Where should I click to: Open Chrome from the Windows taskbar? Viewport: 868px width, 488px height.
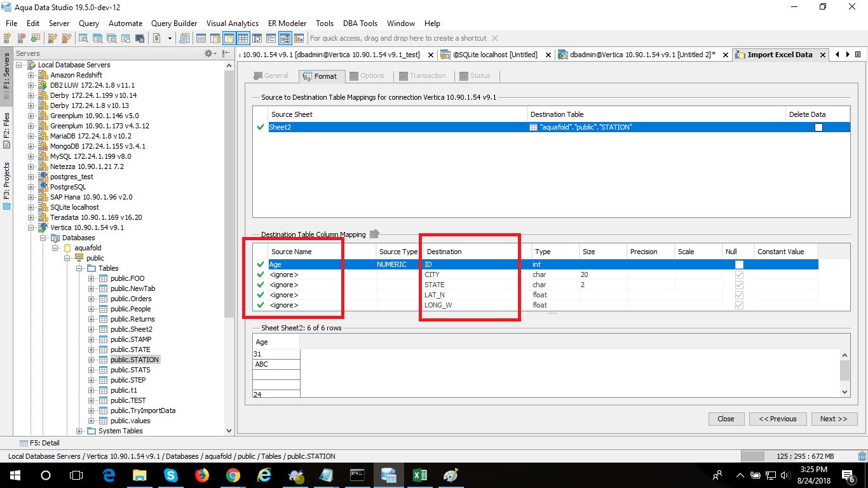[233, 475]
